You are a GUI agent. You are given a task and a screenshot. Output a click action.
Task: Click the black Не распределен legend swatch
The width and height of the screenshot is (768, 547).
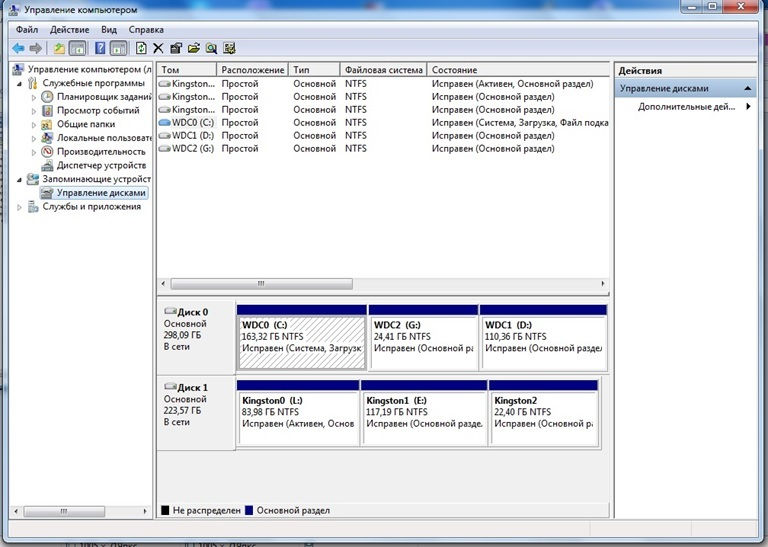[x=165, y=510]
